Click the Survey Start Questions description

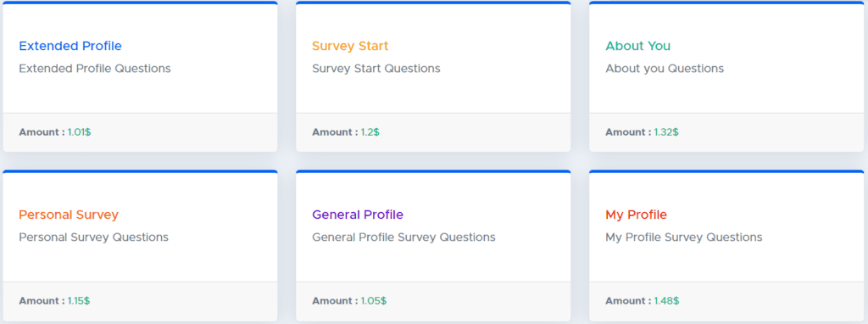(376, 69)
